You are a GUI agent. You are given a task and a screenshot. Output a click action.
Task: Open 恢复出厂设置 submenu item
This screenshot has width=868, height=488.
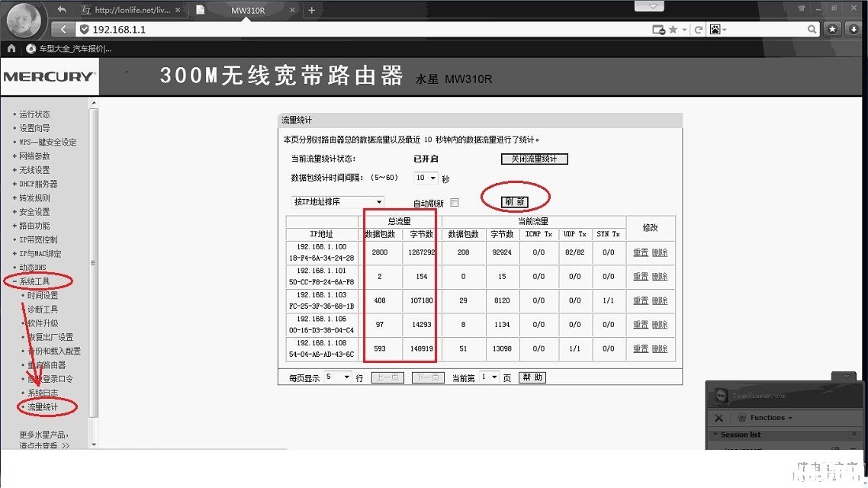pyautogui.click(x=50, y=337)
